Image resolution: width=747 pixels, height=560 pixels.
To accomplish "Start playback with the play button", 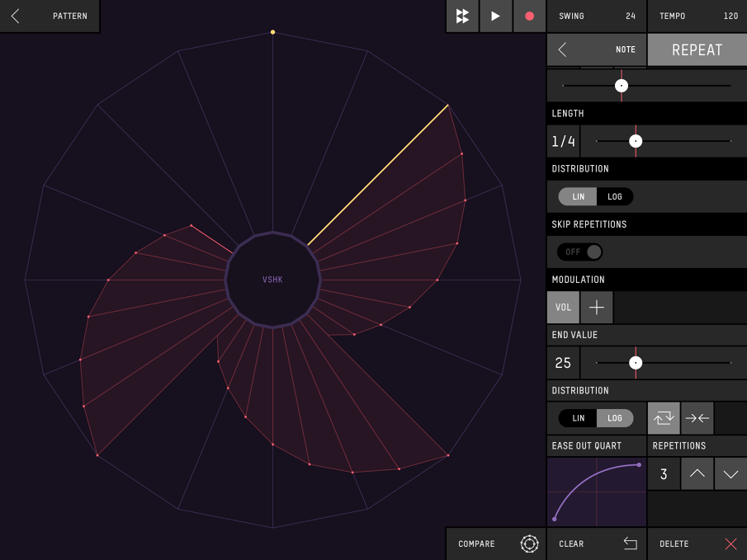I will tap(495, 16).
